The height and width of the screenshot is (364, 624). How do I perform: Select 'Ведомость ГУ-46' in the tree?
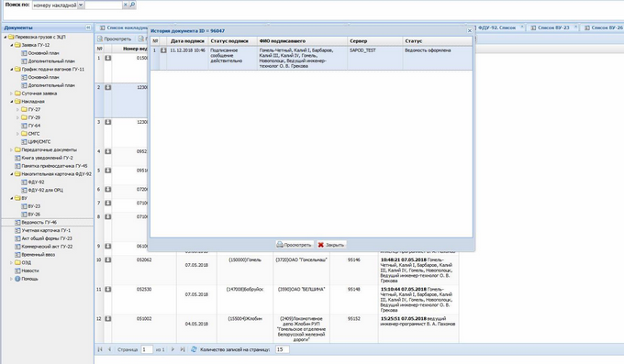click(x=39, y=223)
